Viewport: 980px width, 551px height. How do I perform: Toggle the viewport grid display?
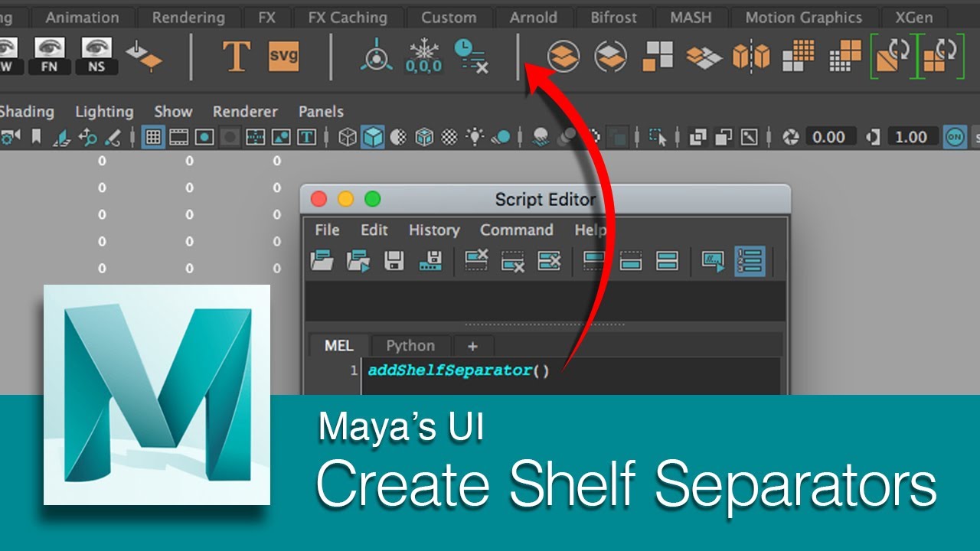pos(153,137)
